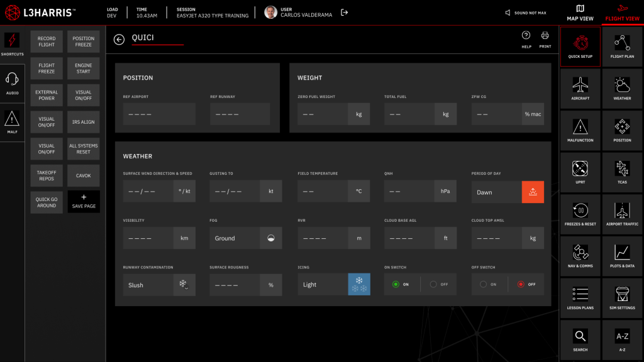The image size is (644, 362).
Task: Expand the Fog Ground selector
Action: (245, 238)
